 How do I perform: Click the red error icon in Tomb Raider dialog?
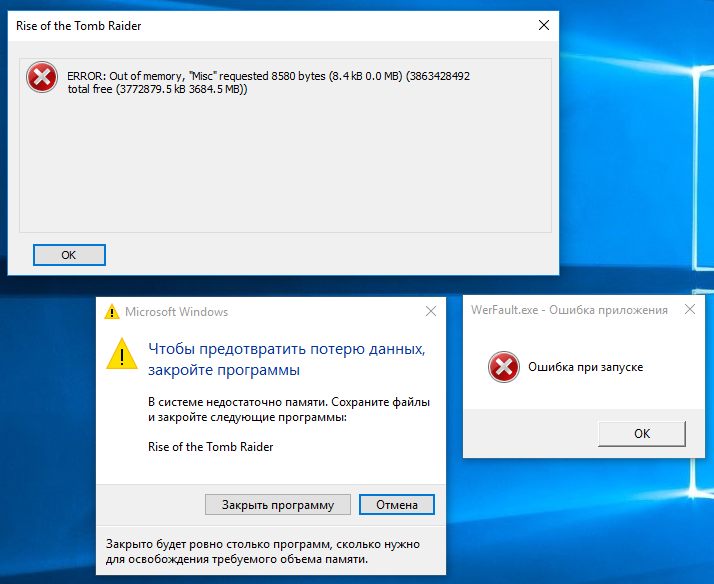click(x=42, y=77)
